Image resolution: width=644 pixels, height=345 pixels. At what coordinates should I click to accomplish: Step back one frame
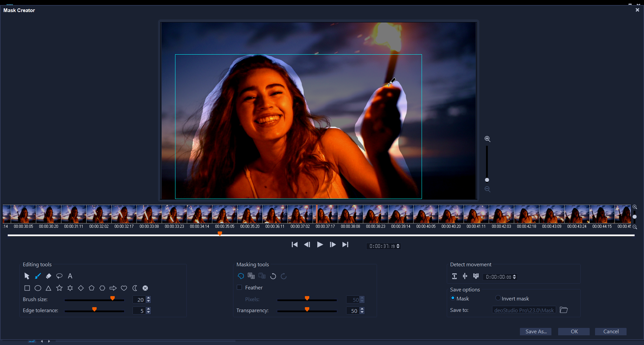tap(307, 245)
